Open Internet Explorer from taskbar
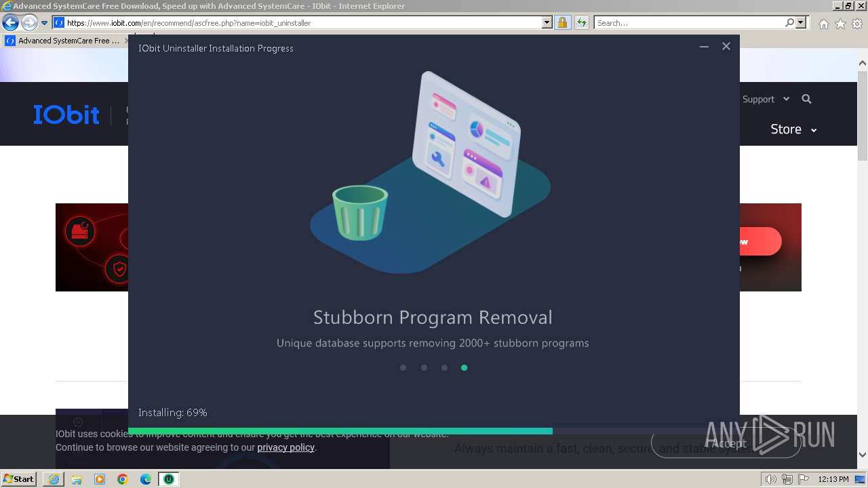The height and width of the screenshot is (488, 868). click(x=53, y=479)
